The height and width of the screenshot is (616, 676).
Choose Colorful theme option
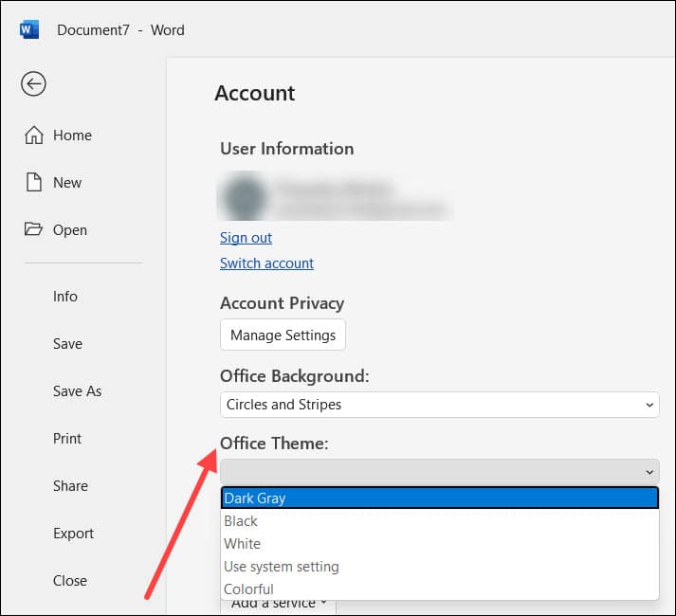pos(439,589)
